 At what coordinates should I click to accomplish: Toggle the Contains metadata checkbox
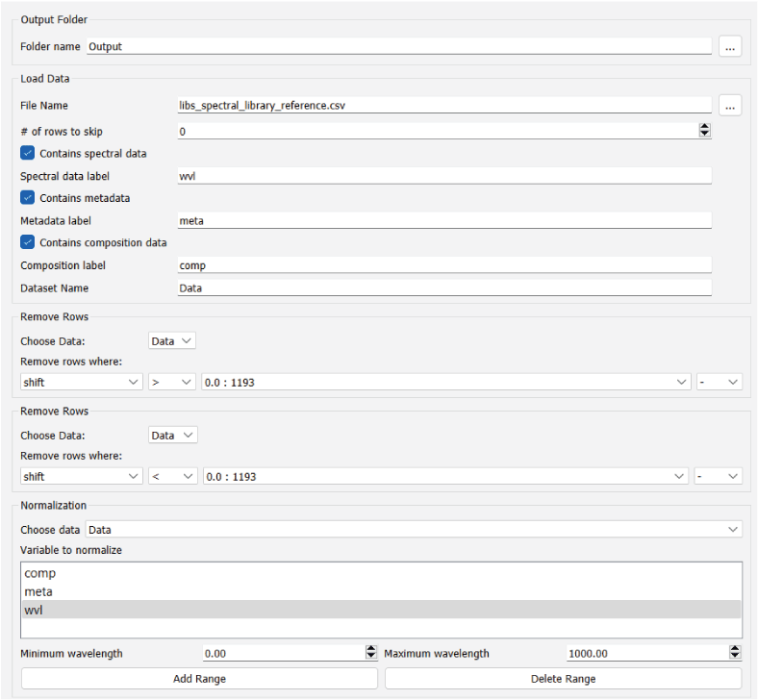(x=28, y=198)
